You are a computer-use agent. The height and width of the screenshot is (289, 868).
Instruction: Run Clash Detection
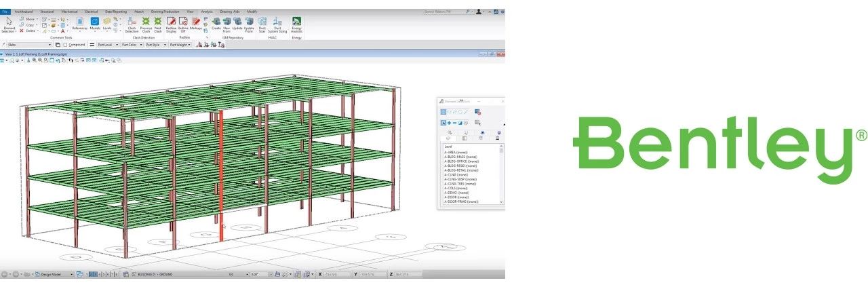[132, 25]
